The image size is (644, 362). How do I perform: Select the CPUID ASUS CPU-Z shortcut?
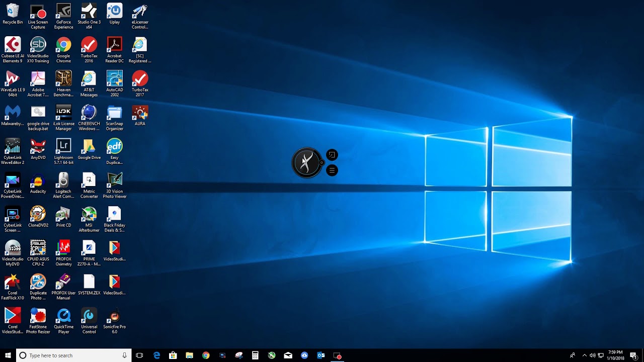(38, 253)
